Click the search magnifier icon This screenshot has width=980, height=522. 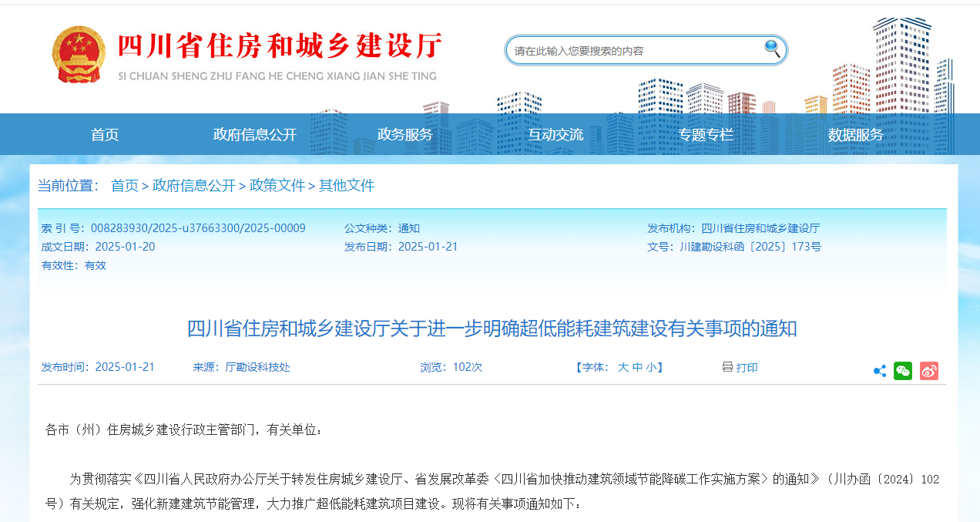770,49
